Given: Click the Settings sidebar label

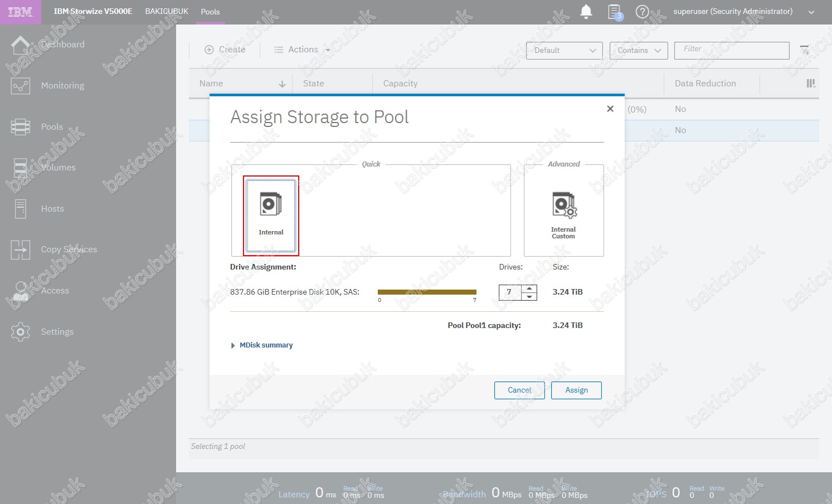Looking at the screenshot, I should [x=57, y=332].
